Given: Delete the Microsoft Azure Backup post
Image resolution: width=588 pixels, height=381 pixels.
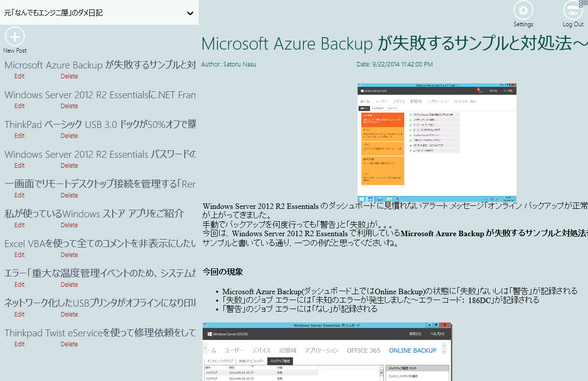Looking at the screenshot, I should point(70,76).
